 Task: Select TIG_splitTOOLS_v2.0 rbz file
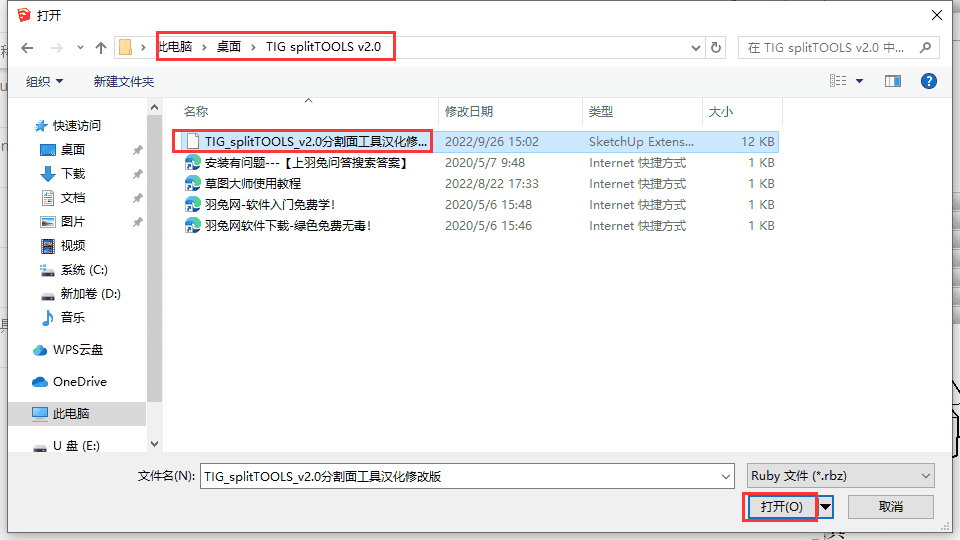pos(316,141)
